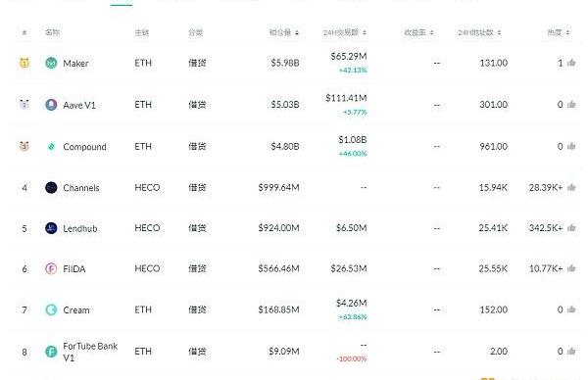This screenshot has width=588, height=380.
Task: Click the Channels project logo icon
Action: coord(51,187)
